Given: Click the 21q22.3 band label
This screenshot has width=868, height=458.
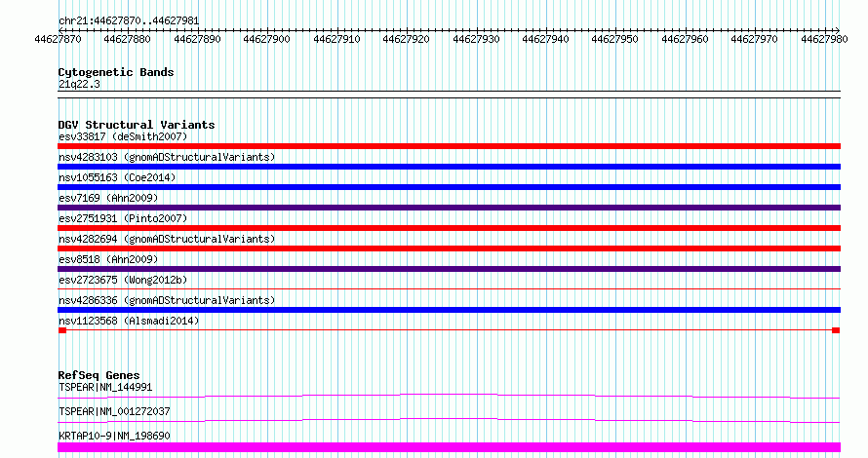Looking at the screenshot, I should [x=79, y=85].
